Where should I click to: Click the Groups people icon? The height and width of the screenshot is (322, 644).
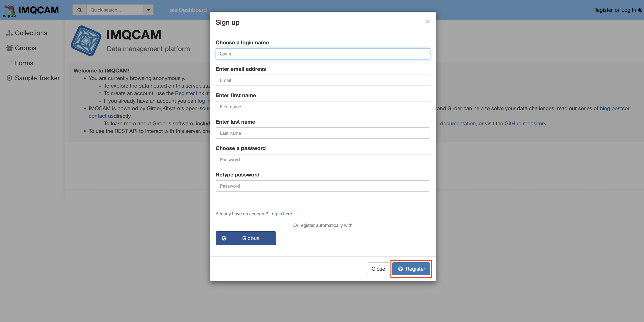(x=9, y=48)
